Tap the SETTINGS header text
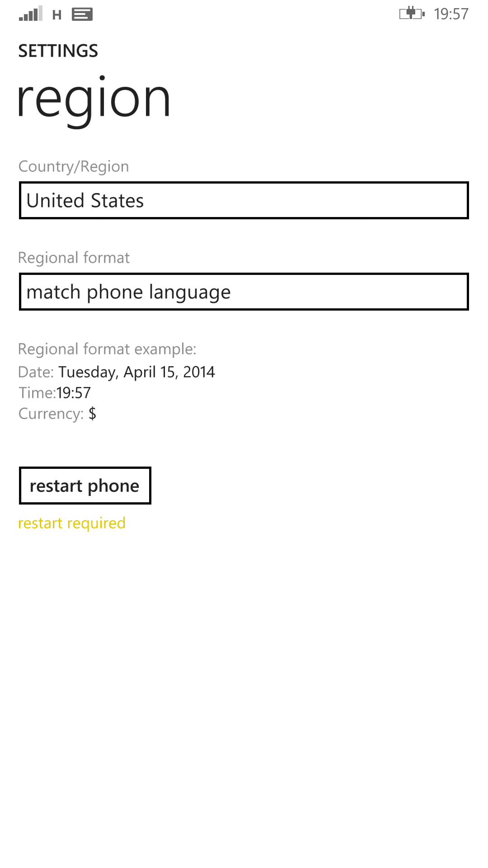This screenshot has width=488, height=868. [58, 51]
